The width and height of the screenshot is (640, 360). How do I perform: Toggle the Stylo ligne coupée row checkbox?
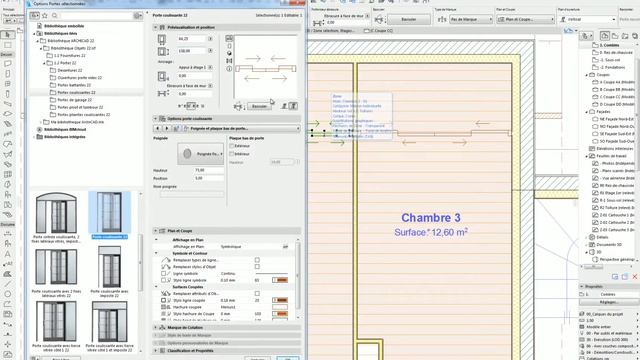point(163,300)
